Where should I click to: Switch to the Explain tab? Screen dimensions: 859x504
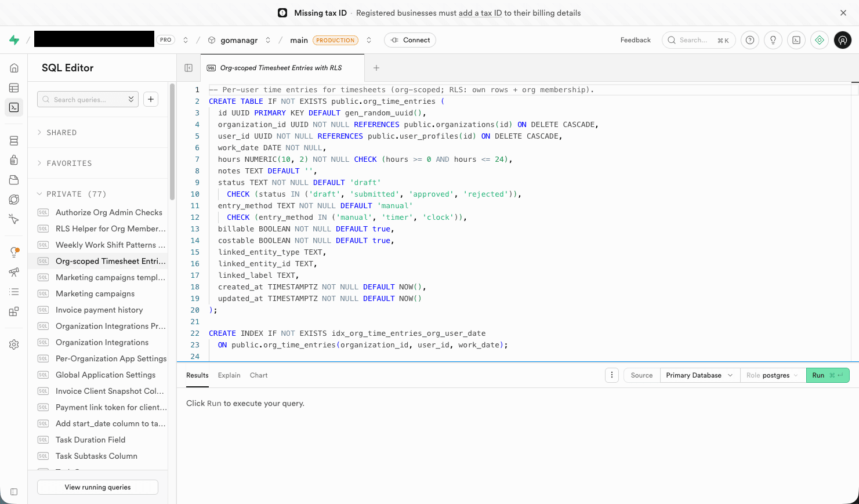(x=229, y=375)
